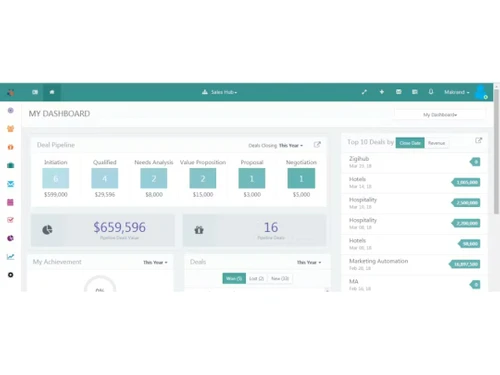The image size is (500, 375).
Task: Open the teal briefcase sidebar icon
Action: click(11, 165)
